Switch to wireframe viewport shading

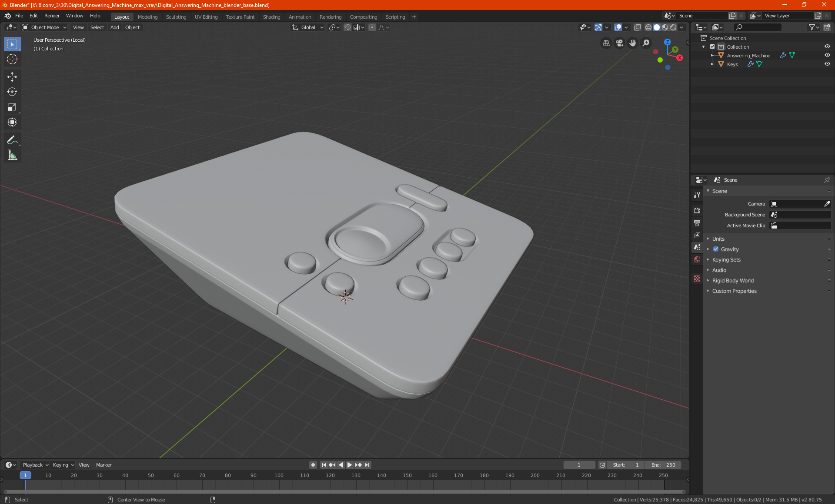648,27
